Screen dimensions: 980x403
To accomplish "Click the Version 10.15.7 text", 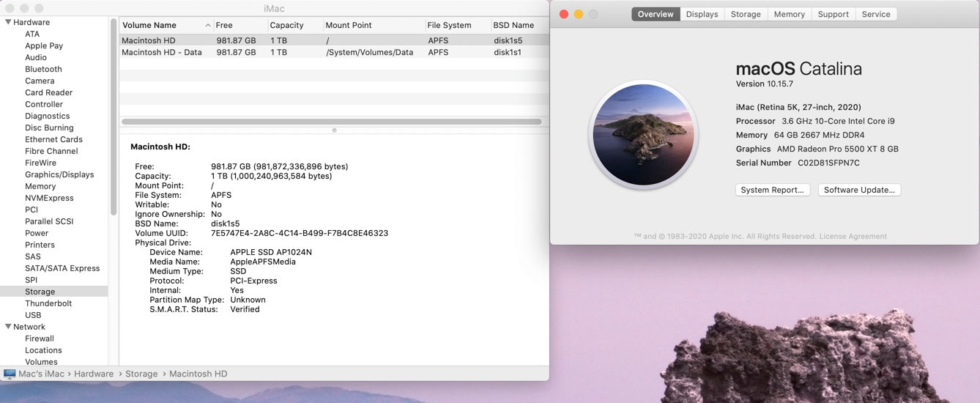I will (x=765, y=84).
